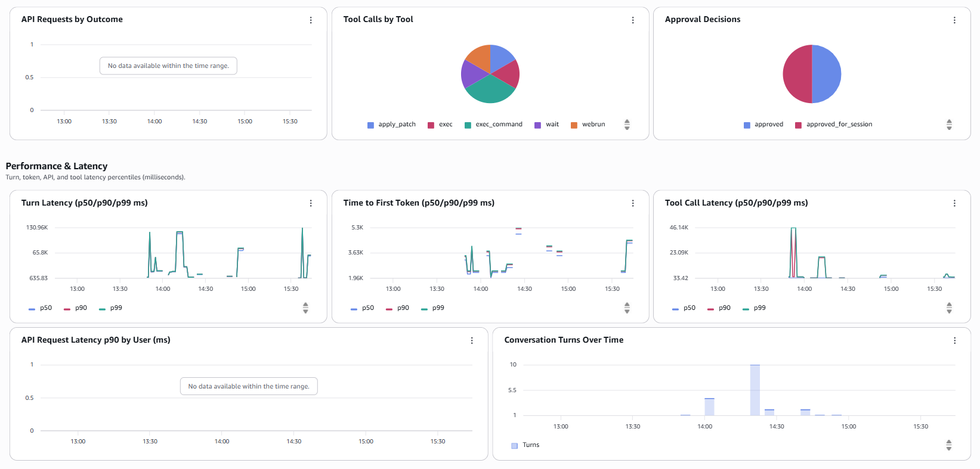Toggle the wait legend entry

[547, 125]
